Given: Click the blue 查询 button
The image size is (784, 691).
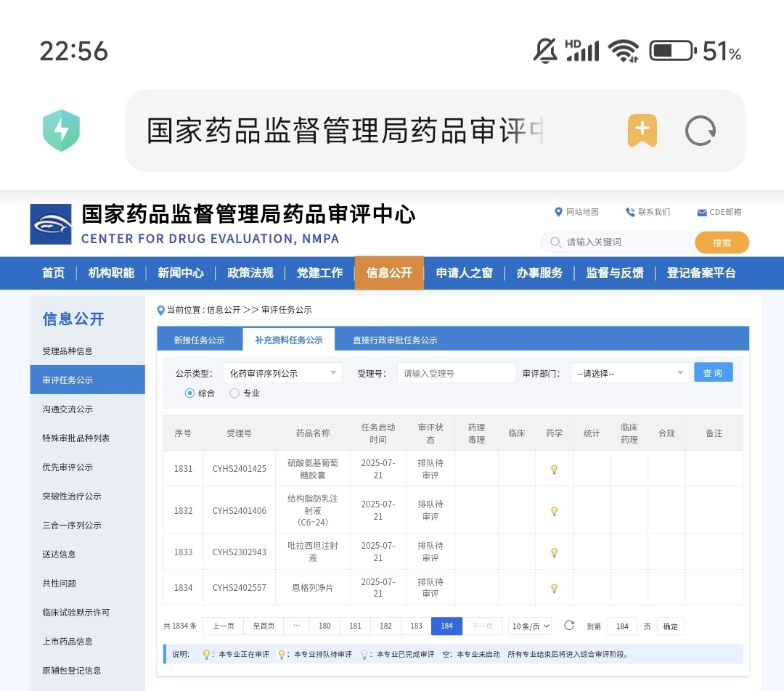Looking at the screenshot, I should pyautogui.click(x=713, y=372).
